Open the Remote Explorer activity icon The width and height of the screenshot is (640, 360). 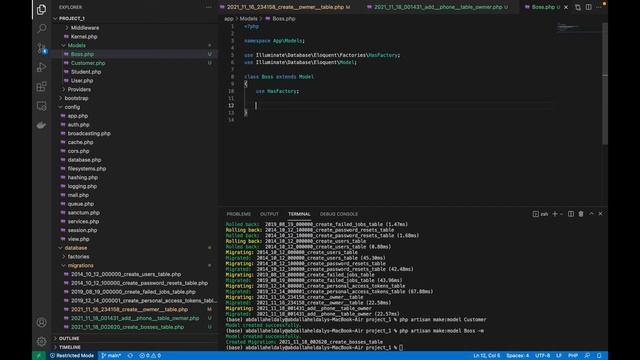pos(41,106)
